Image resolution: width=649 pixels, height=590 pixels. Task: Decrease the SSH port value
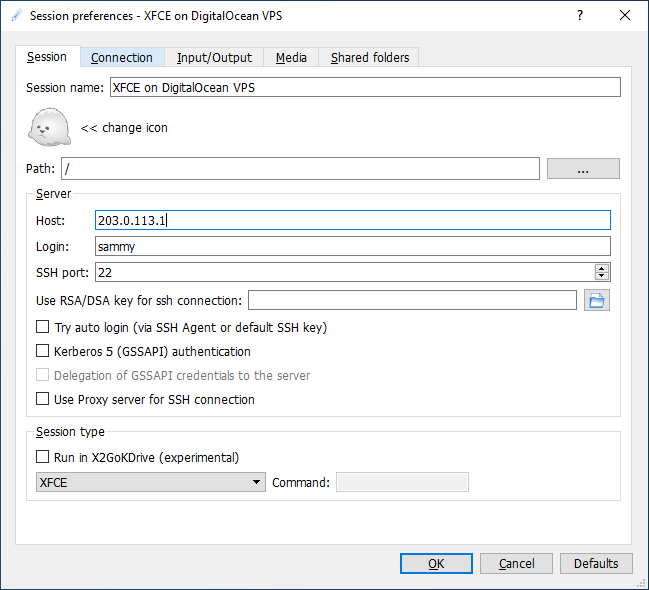coord(602,276)
